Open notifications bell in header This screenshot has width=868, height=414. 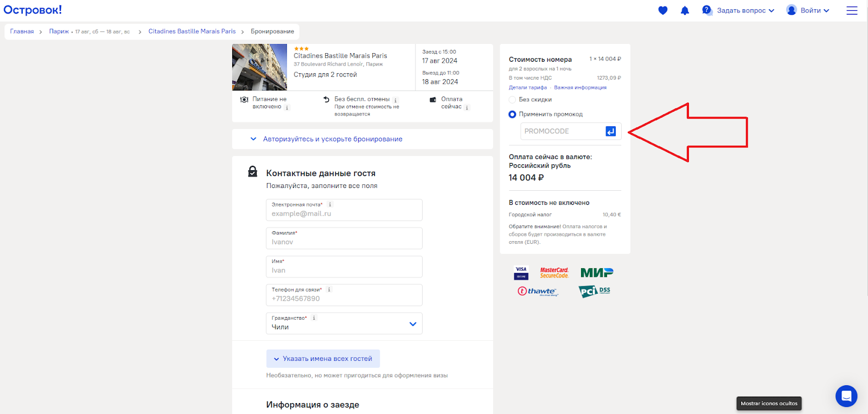(x=685, y=10)
